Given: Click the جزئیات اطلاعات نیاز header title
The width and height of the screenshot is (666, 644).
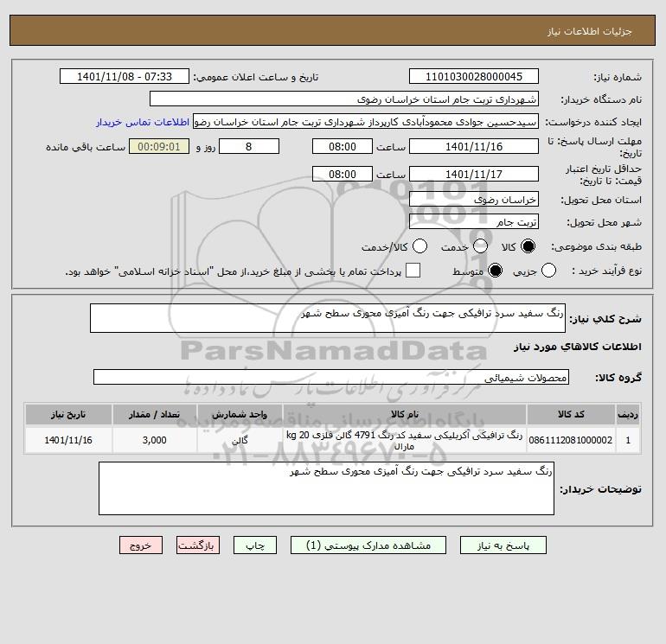Looking at the screenshot, I should click(590, 31).
